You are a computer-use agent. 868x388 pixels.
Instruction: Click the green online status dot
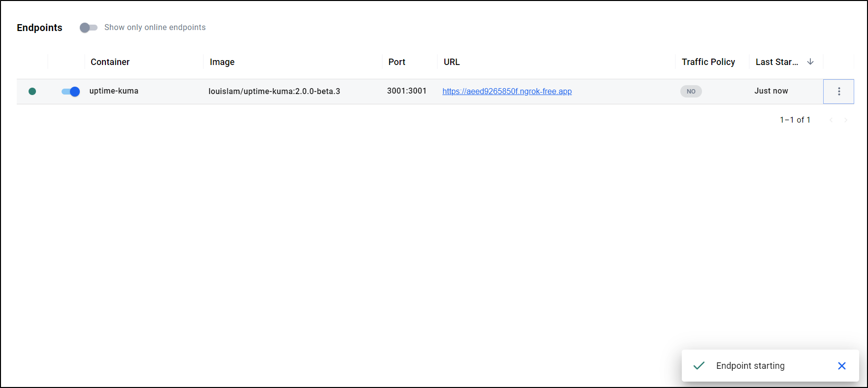[x=33, y=91]
